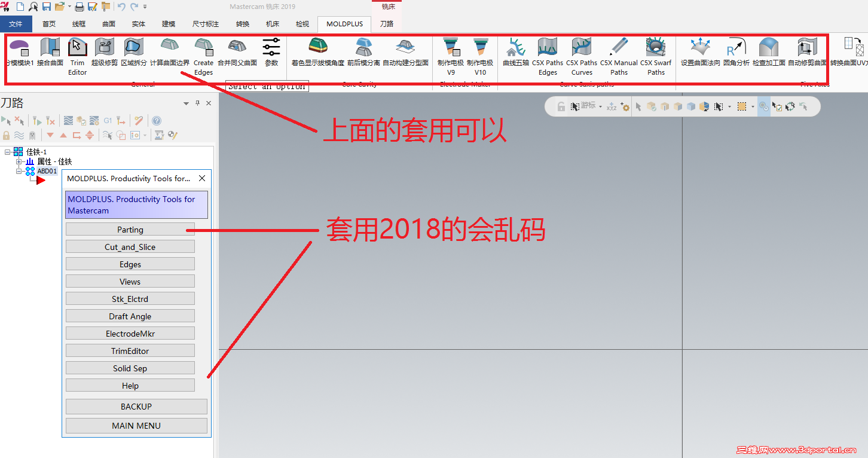Click the Solid Sep button

(x=130, y=368)
